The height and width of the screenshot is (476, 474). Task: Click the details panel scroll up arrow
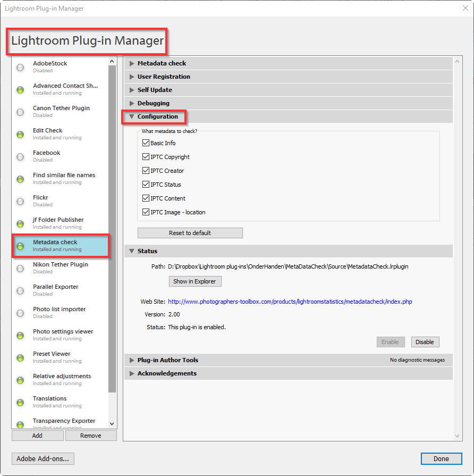point(458,61)
